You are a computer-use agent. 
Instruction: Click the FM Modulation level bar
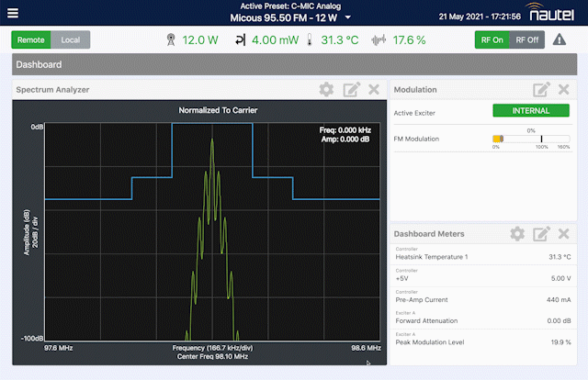[531, 139]
